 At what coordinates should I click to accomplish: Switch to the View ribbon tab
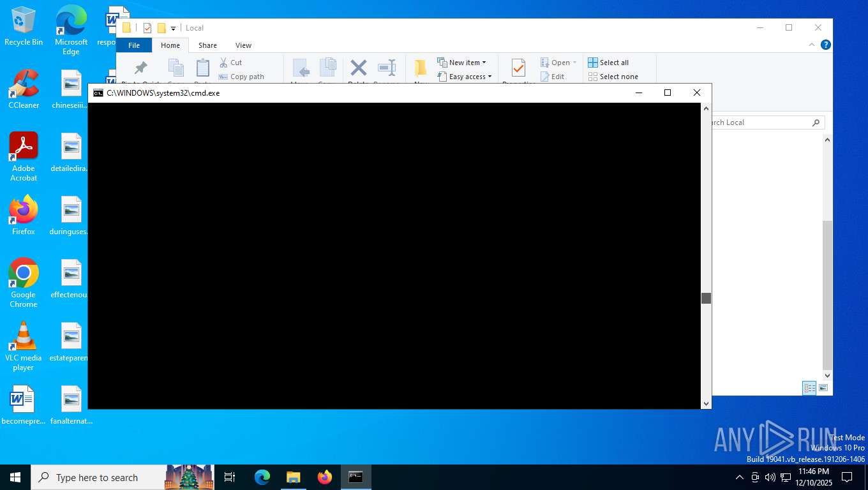pyautogui.click(x=243, y=45)
